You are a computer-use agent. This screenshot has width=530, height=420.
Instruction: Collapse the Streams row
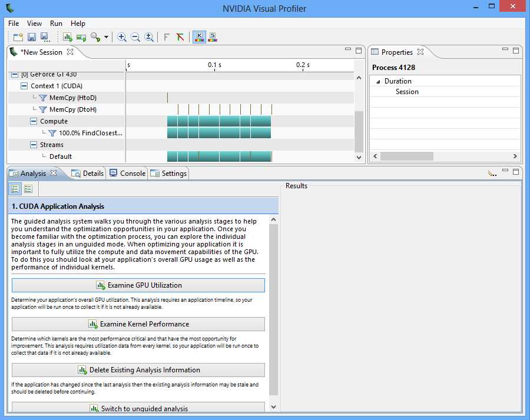(34, 145)
